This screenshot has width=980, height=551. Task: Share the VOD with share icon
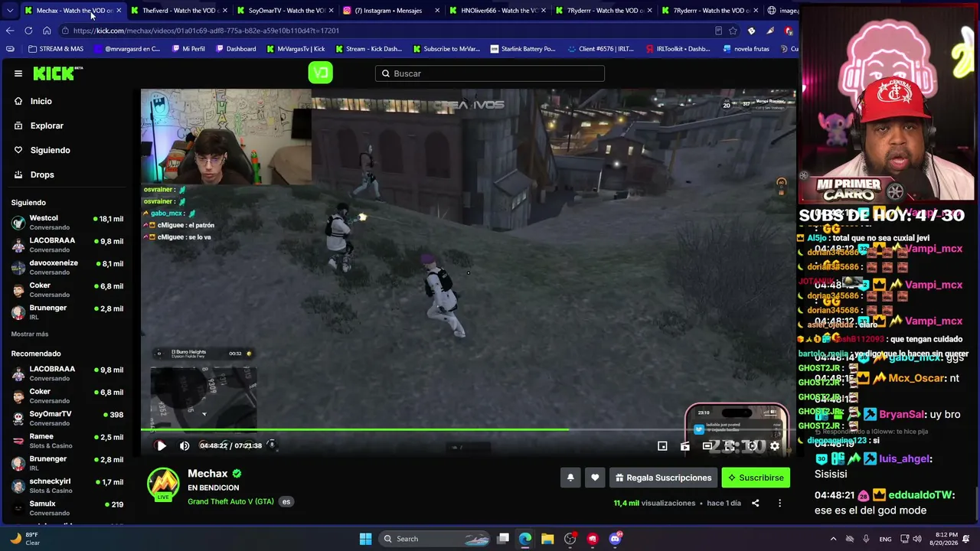tap(755, 503)
